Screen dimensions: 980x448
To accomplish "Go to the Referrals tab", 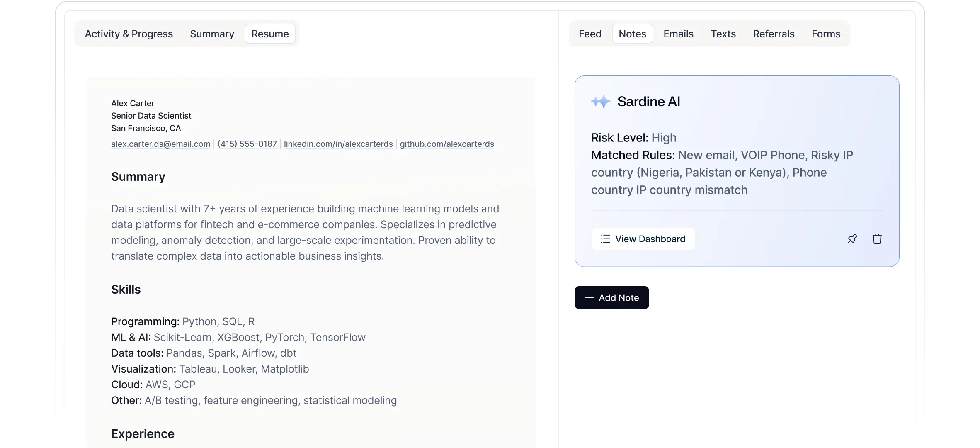I will point(774,34).
